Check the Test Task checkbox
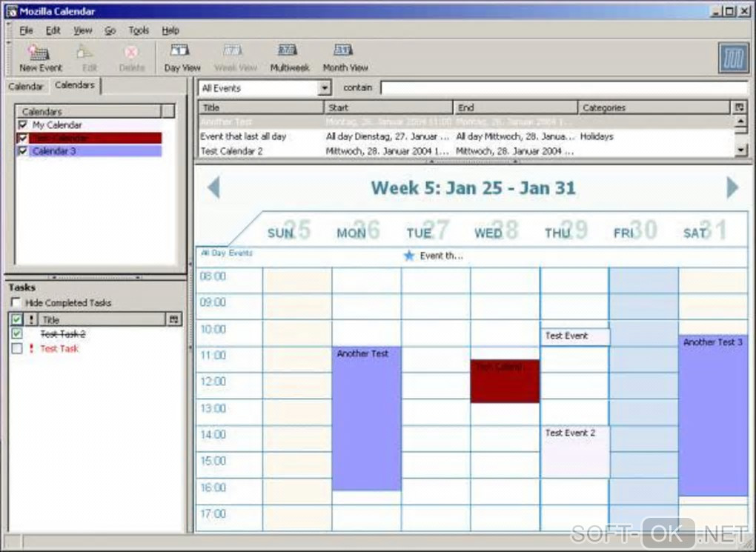This screenshot has width=756, height=552. (17, 348)
